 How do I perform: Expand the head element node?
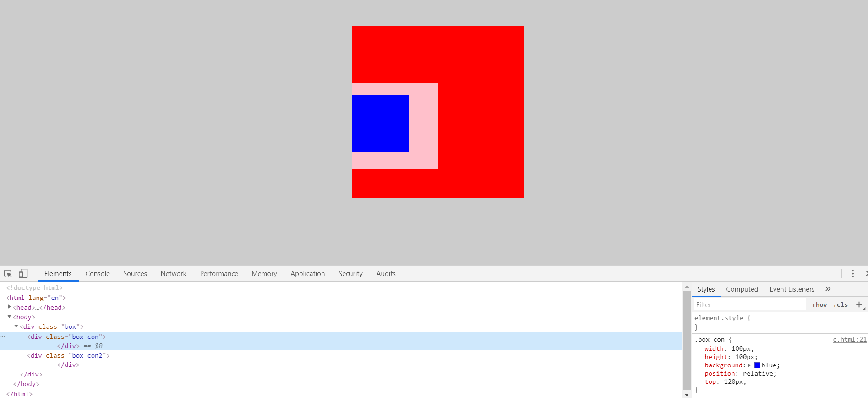click(9, 307)
